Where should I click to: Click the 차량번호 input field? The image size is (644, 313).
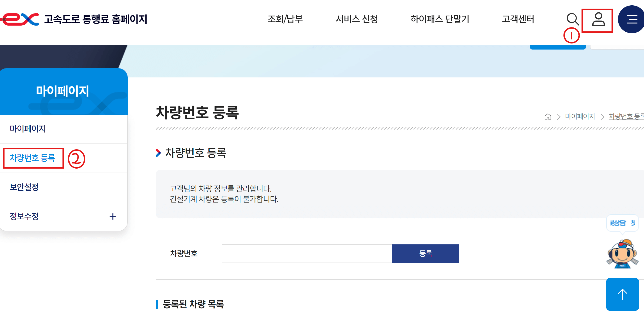point(307,253)
